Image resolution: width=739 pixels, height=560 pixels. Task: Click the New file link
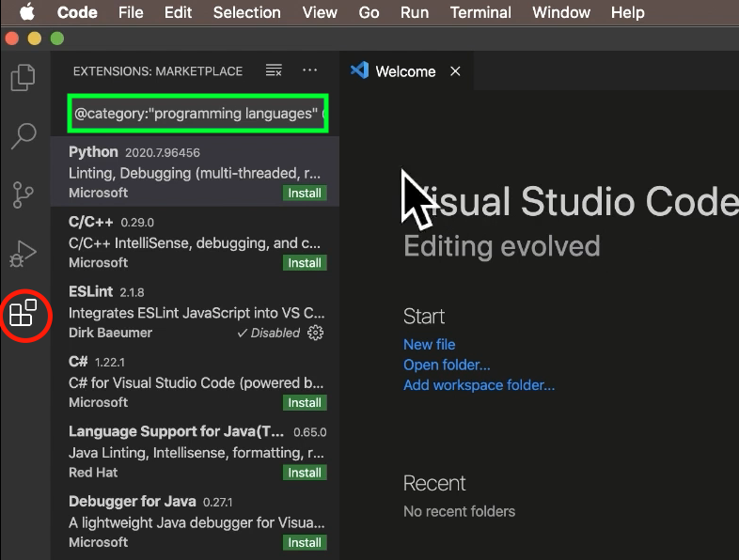pyautogui.click(x=430, y=344)
